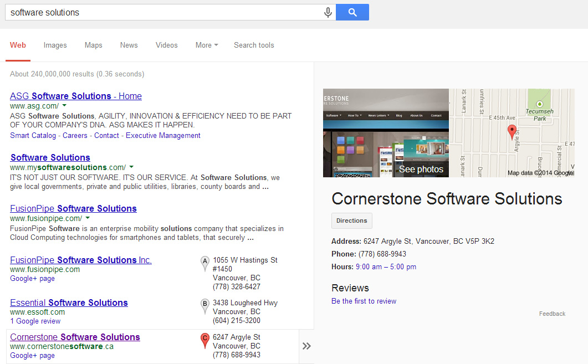The image size is (588, 364).
Task: Open Search tools options
Action: coord(254,45)
